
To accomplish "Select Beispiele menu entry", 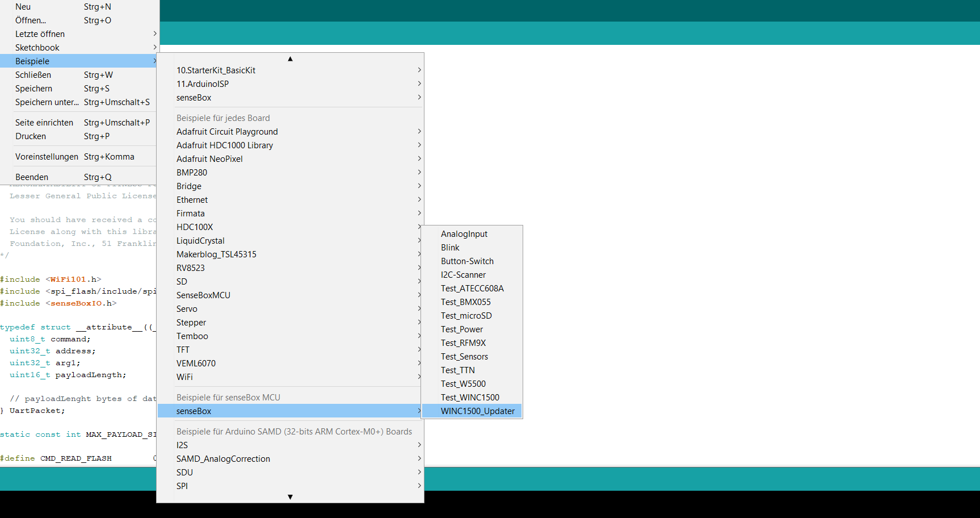I will [x=78, y=61].
